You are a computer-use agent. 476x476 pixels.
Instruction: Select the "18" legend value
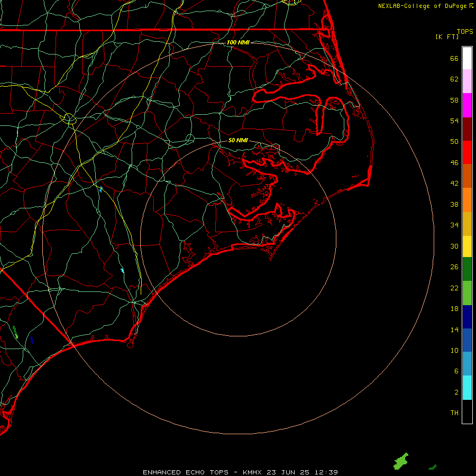pos(454,309)
